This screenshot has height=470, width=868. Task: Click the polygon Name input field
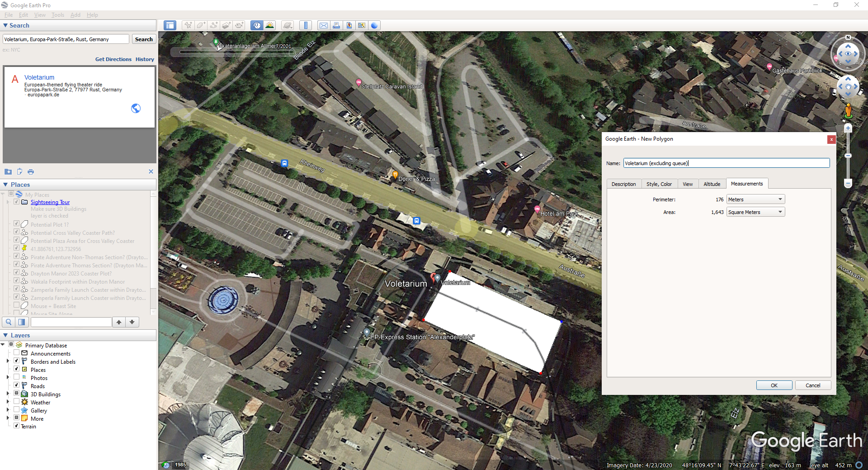click(x=726, y=163)
